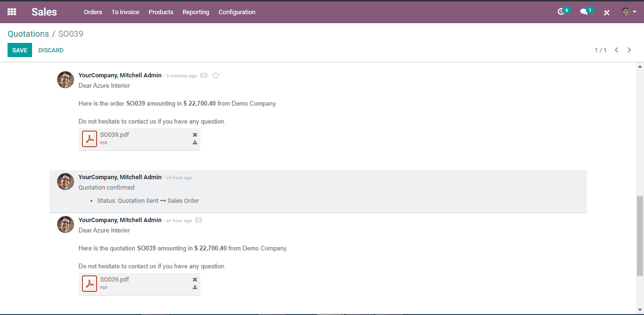Click the Quotations breadcrumb link
The width and height of the screenshot is (644, 315).
coord(28,34)
